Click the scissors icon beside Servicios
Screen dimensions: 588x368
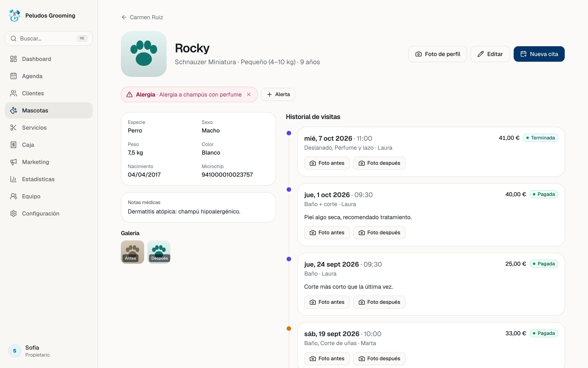(x=13, y=128)
